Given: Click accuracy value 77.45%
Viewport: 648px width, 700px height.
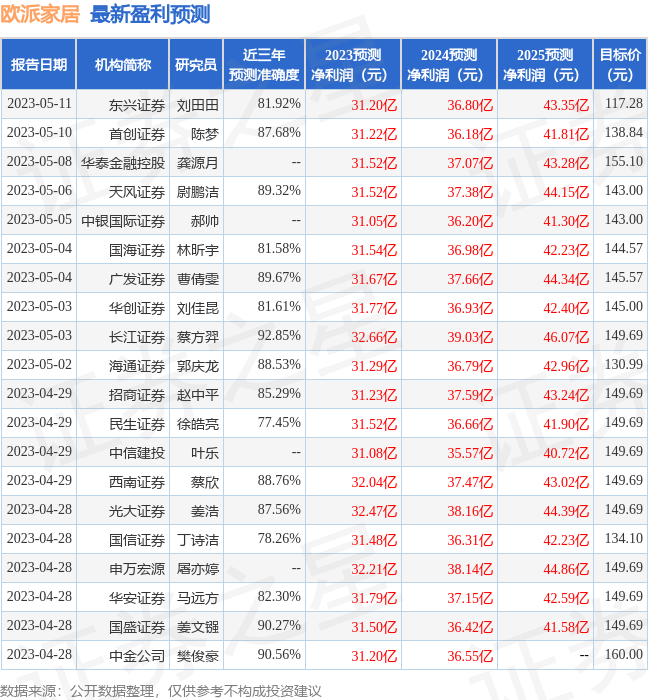Looking at the screenshot, I should click(279, 423).
